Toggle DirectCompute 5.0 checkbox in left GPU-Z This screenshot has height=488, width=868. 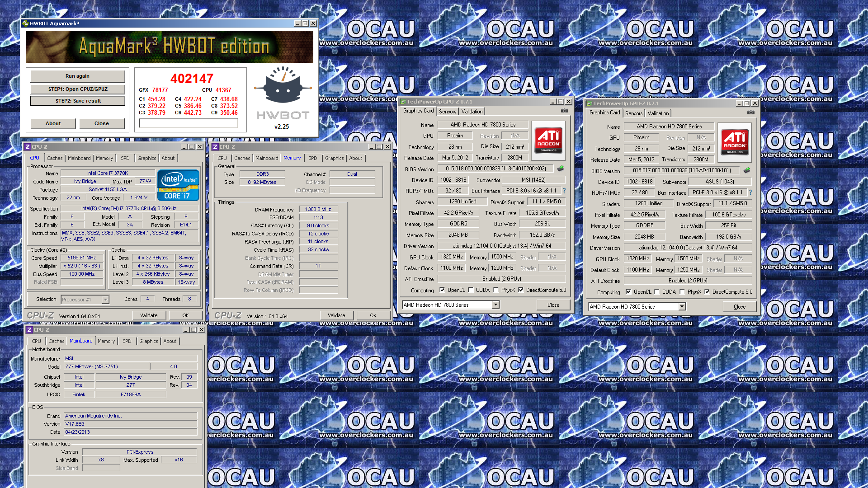521,290
